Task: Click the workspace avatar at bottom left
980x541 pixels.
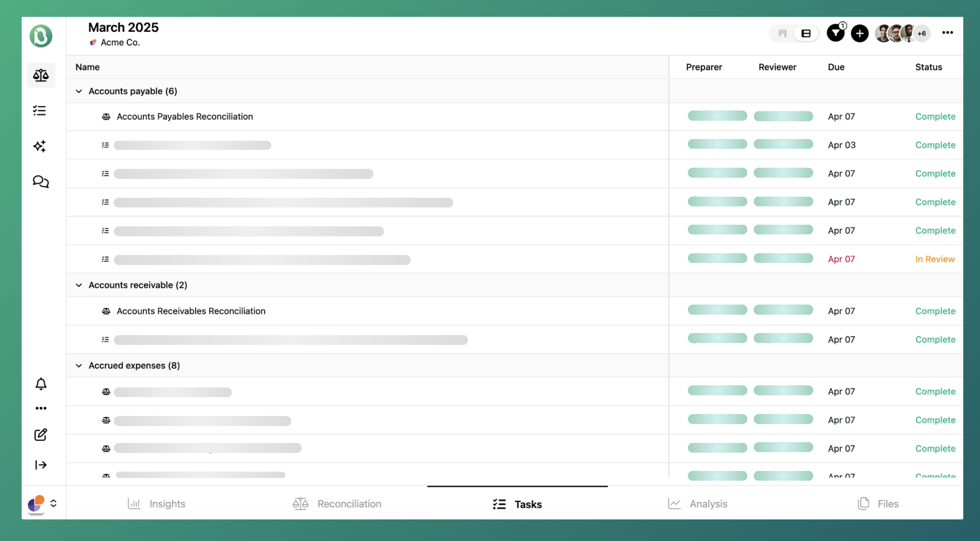Action: [x=36, y=504]
